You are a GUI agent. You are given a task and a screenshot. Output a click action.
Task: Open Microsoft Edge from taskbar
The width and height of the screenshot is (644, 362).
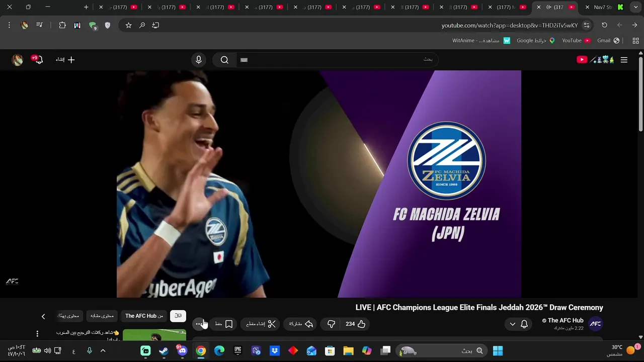pos(219,350)
